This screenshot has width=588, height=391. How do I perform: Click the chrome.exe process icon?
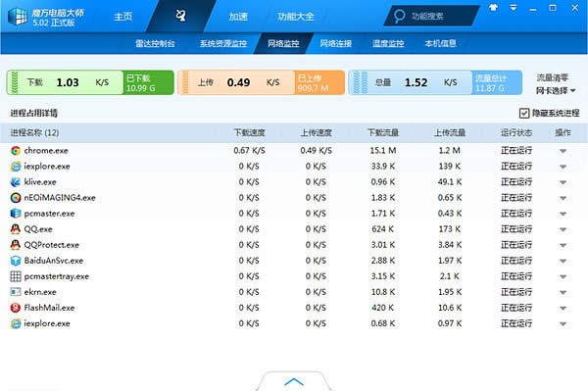click(x=16, y=151)
